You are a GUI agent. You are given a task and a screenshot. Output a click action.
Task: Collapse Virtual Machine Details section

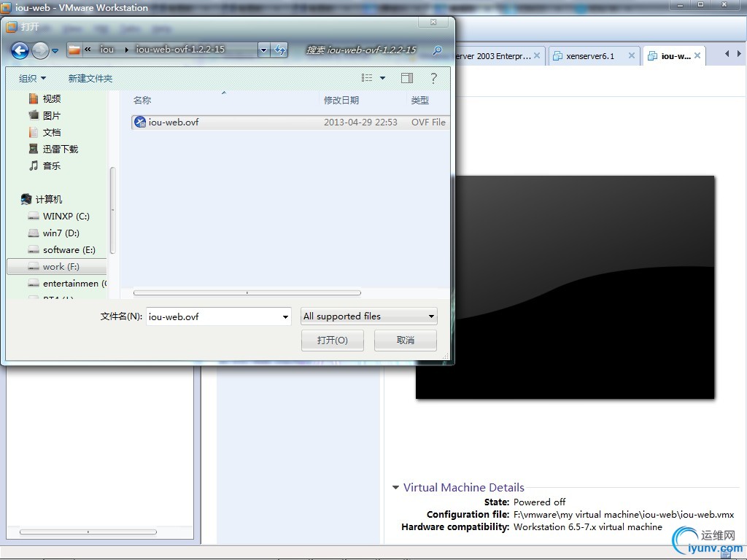coord(395,487)
